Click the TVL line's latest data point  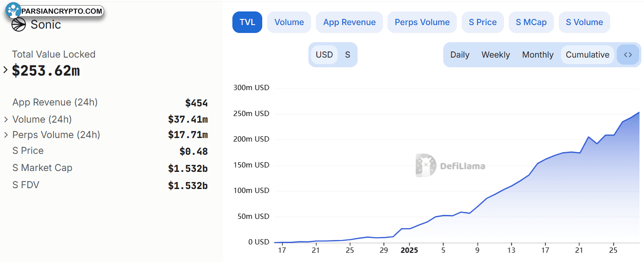coord(638,113)
